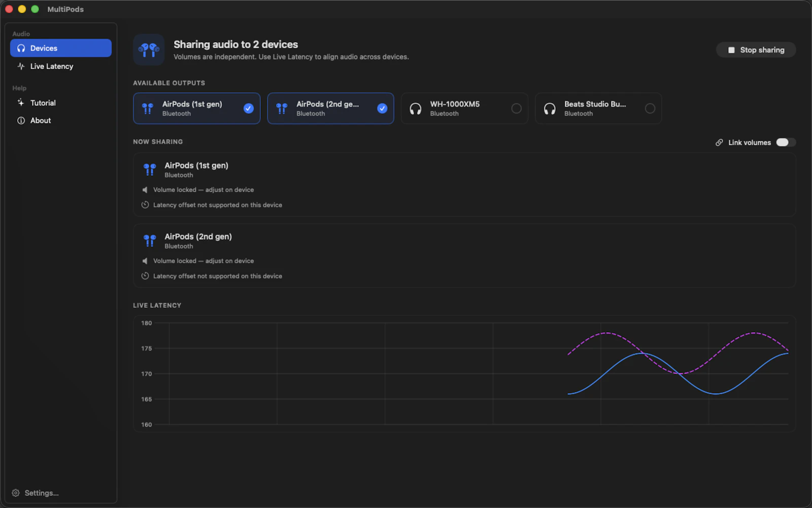Click AirPods icon in 1st gen sharing row

point(149,169)
